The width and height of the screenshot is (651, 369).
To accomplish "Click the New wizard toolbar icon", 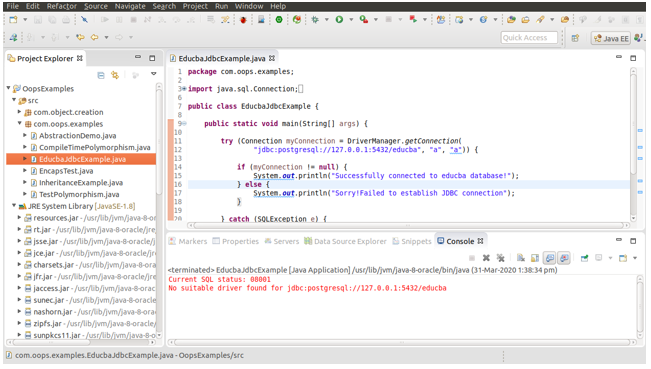I will [14, 20].
